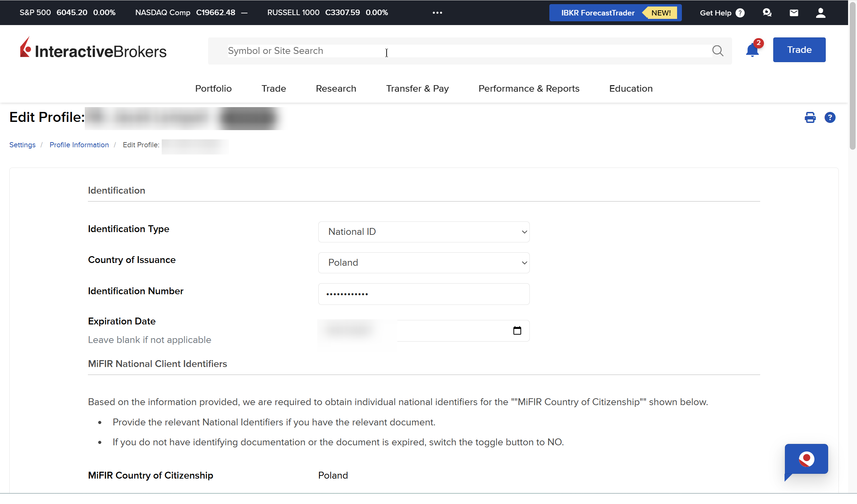Open the Performance & Reports menu
The image size is (857, 504).
click(x=529, y=89)
